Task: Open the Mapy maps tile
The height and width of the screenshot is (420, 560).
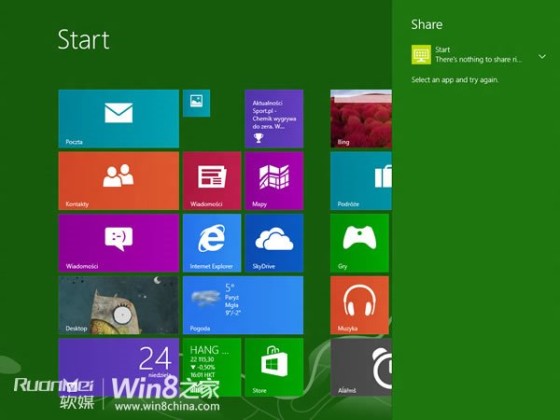Action: [274, 181]
